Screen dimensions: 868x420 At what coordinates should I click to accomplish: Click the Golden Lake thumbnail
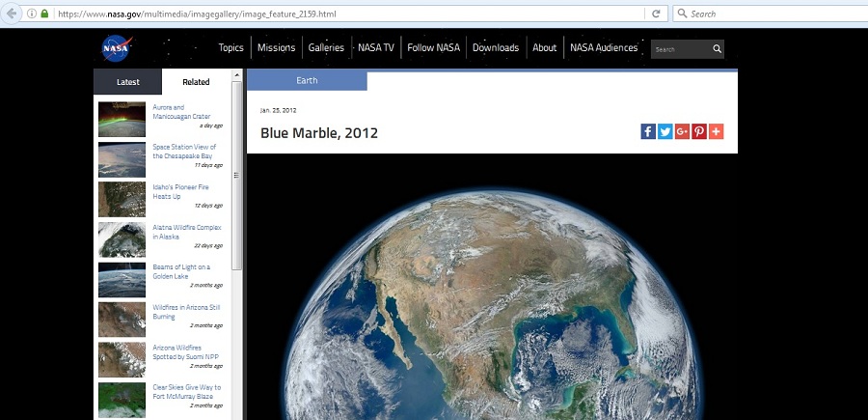122,280
